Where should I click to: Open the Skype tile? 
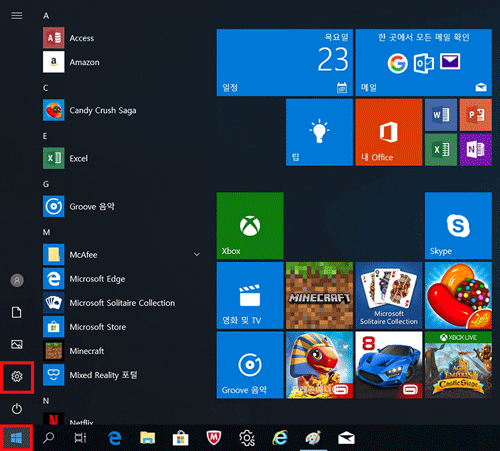coord(458,226)
